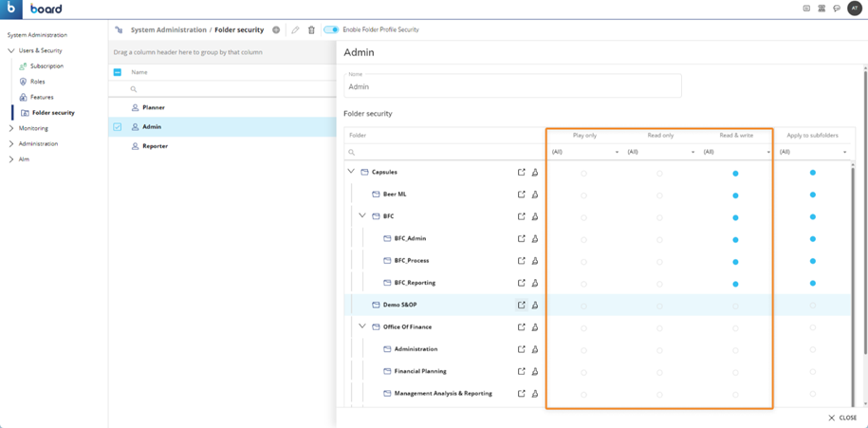
Task: Uncheck the Admin profile checkbox
Action: 117,127
